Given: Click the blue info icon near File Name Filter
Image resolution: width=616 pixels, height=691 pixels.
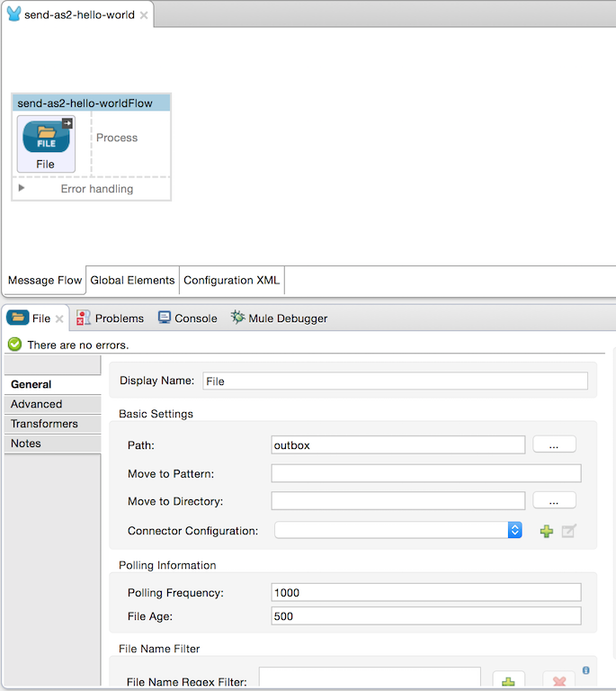Looking at the screenshot, I should click(586, 669).
